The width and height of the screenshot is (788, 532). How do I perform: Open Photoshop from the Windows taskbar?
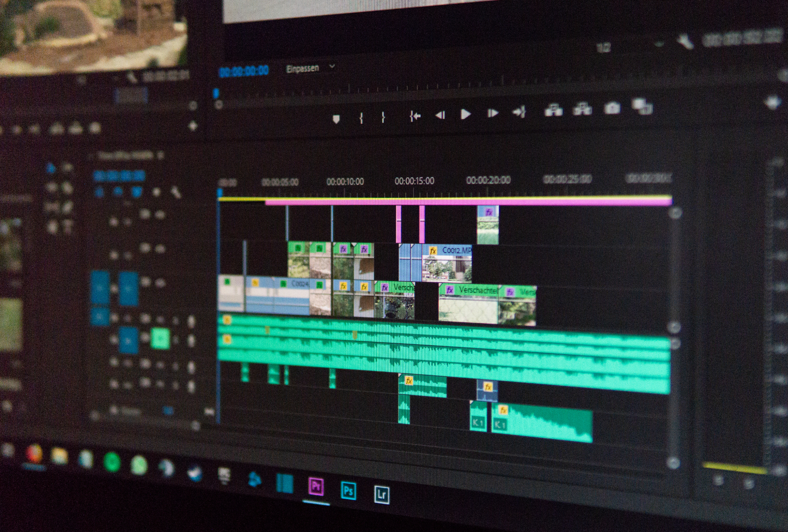tap(348, 491)
